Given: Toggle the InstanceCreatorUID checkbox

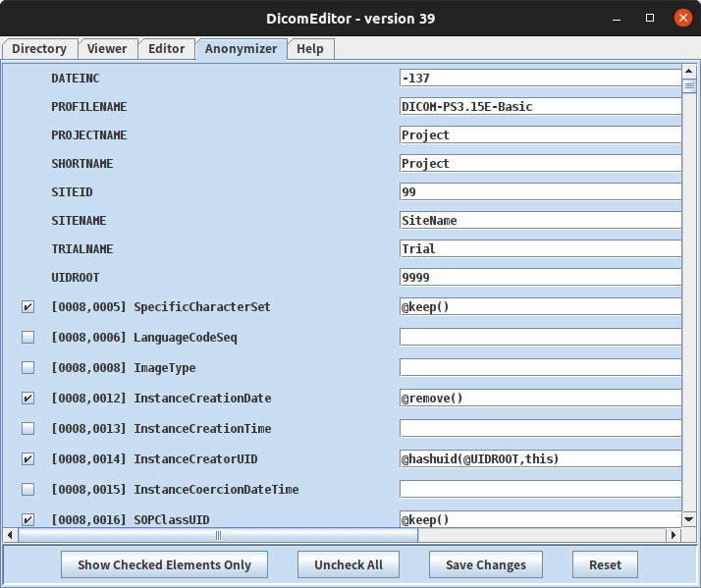Looking at the screenshot, I should tap(27, 458).
